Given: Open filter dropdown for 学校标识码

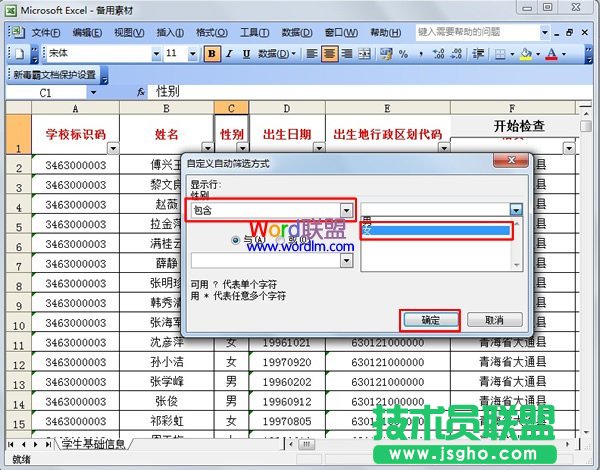Looking at the screenshot, I should coord(113,148).
